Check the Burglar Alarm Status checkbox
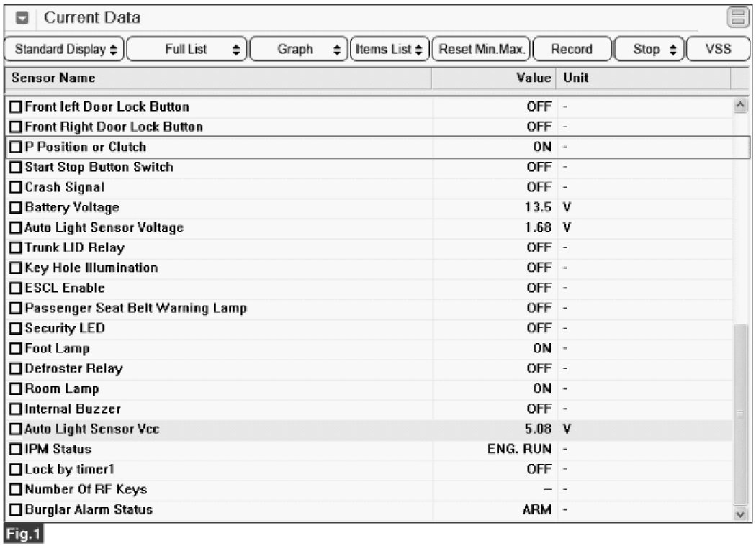Screen dimensions: 756x546 (x=16, y=510)
